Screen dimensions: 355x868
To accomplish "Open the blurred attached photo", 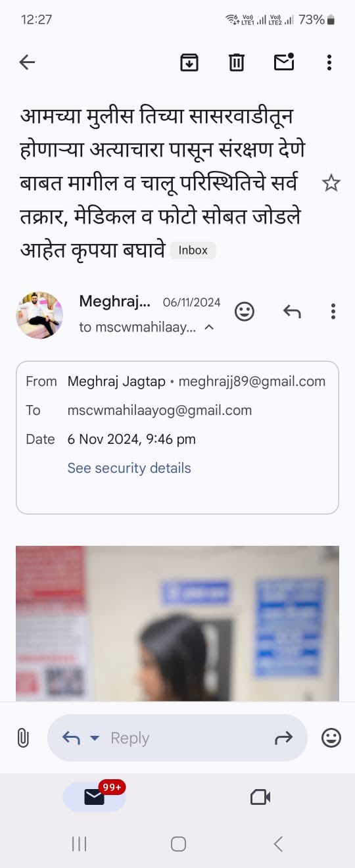I will (177, 623).
